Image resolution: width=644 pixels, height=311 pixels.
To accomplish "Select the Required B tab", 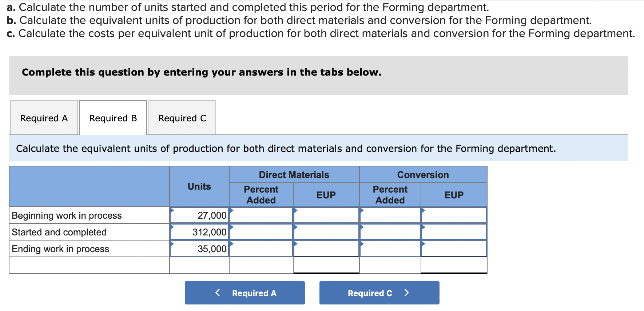I will pyautogui.click(x=113, y=118).
